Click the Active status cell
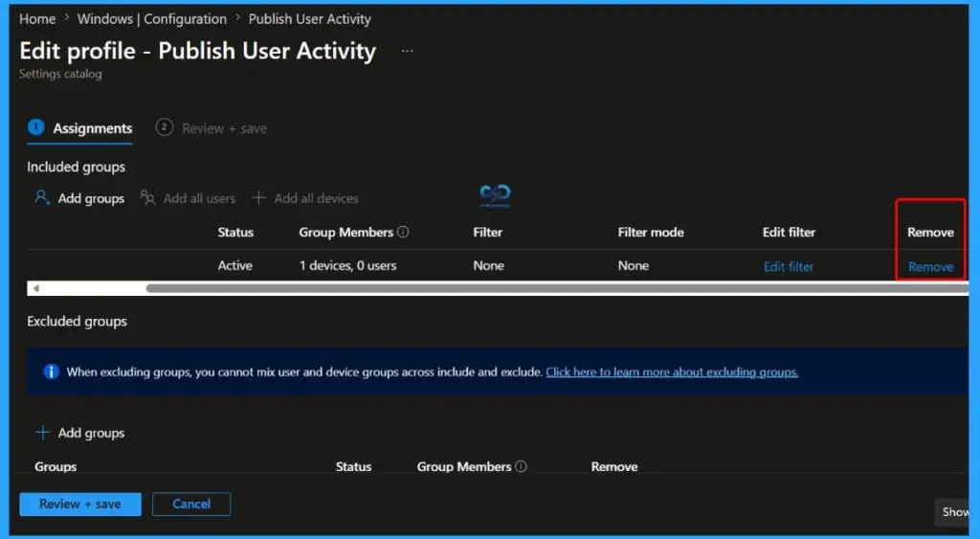 tap(235, 266)
